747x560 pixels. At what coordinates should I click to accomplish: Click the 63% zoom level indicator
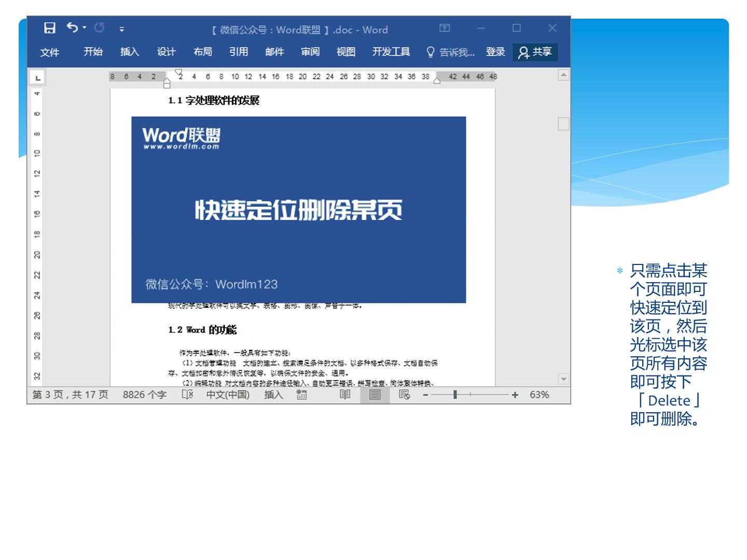(x=539, y=395)
